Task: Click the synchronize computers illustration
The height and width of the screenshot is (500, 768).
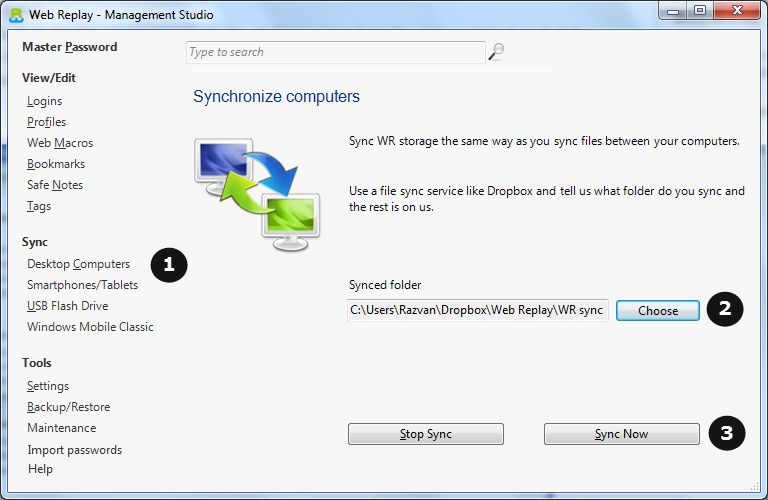Action: click(257, 194)
